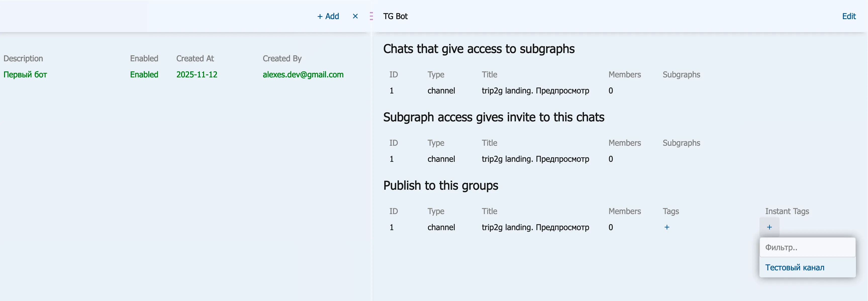This screenshot has width=868, height=301.
Task: Click the + Add button
Action: 328,16
